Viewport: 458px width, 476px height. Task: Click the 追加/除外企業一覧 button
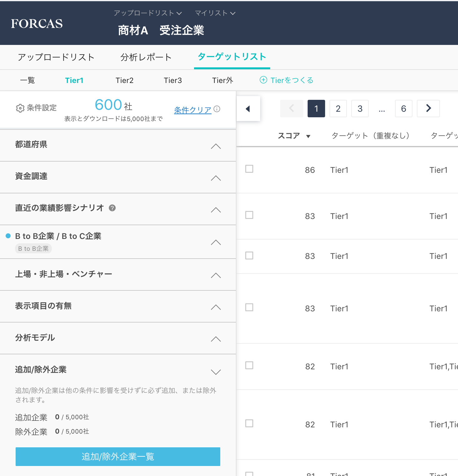(x=118, y=457)
